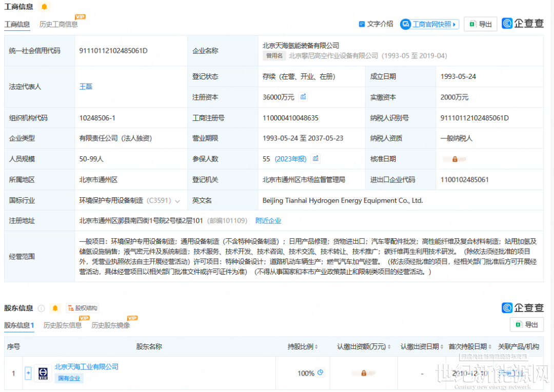This screenshot has height=392, width=554.
Task: Click the 工商官网快照 button
Action: pyautogui.click(x=430, y=24)
